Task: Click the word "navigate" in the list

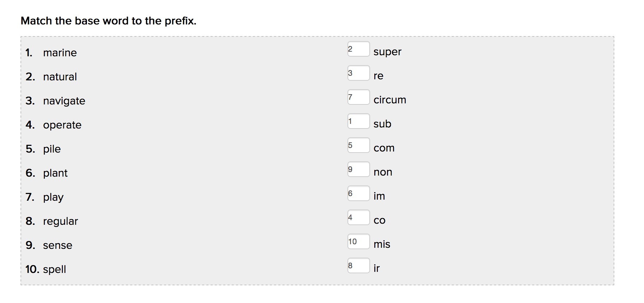Action: (x=64, y=101)
